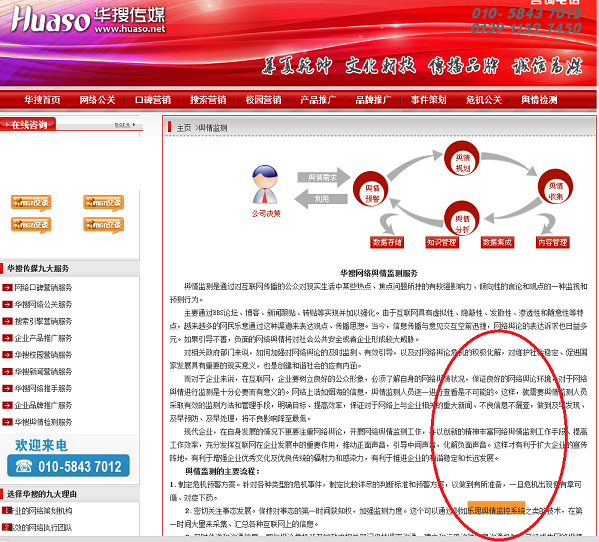Open the 华搜舆情检测服务 sidebar link

click(x=43, y=422)
